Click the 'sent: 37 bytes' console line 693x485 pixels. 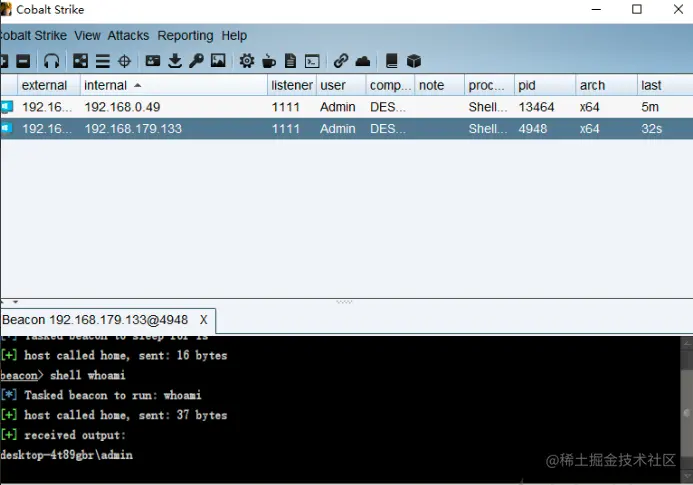(114, 415)
